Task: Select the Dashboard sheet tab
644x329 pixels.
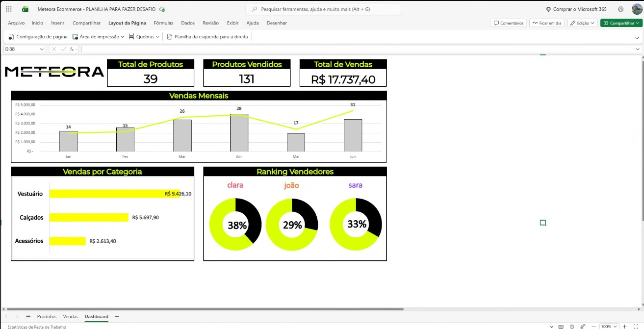Action: 96,317
